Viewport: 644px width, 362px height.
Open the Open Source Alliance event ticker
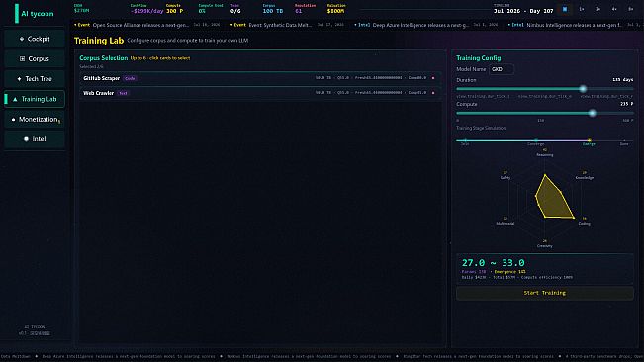click(146, 25)
